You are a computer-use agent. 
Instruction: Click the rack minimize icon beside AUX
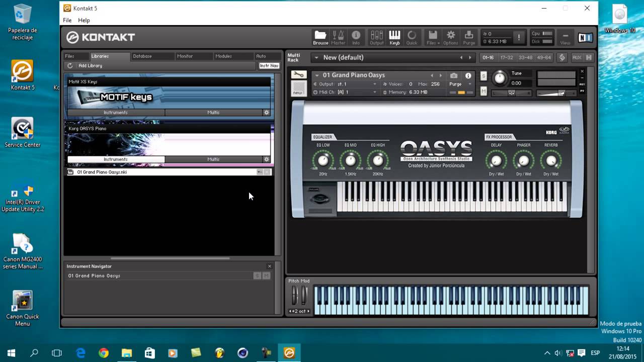tap(589, 58)
